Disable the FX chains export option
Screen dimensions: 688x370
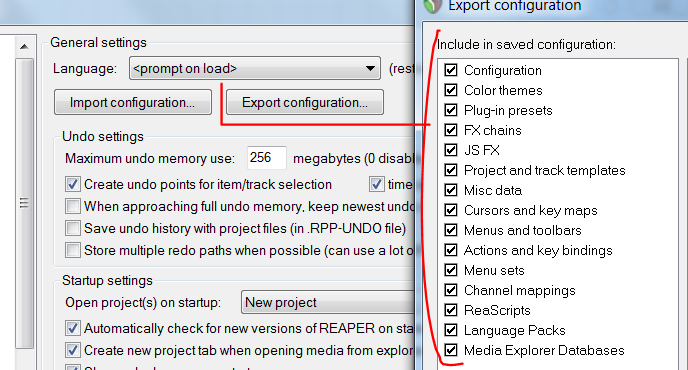451,130
